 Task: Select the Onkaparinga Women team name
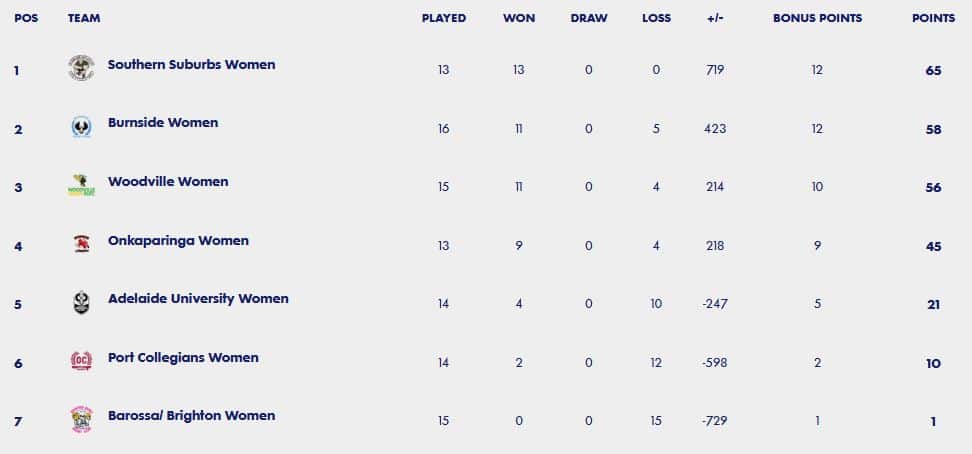pos(178,241)
